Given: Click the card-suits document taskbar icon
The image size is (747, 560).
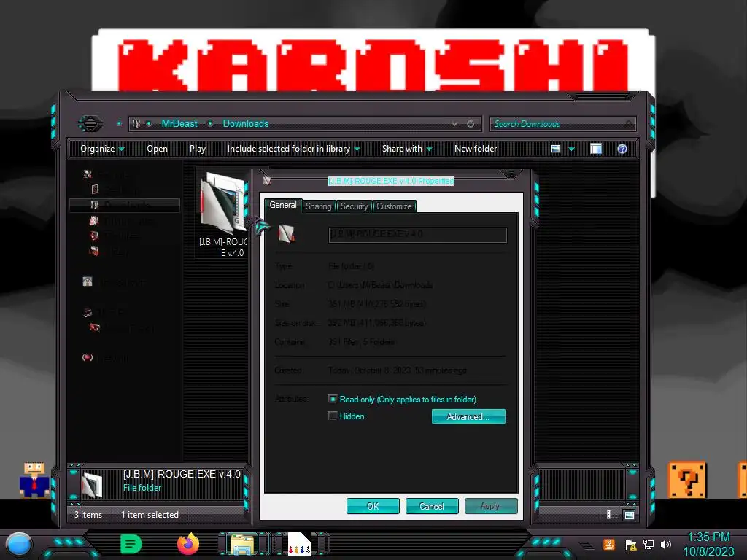Looking at the screenshot, I should [x=300, y=544].
